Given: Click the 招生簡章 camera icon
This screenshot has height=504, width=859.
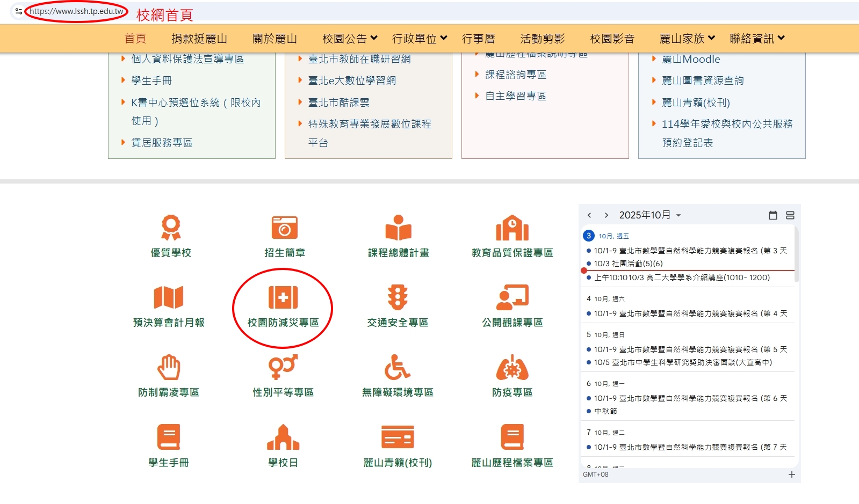Looking at the screenshot, I should tap(284, 228).
